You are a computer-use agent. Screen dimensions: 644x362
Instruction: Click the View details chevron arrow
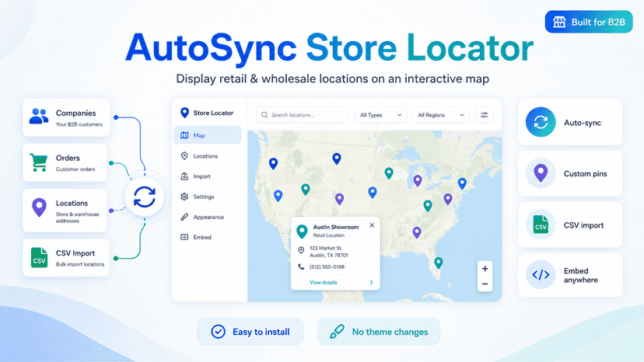coord(371,283)
